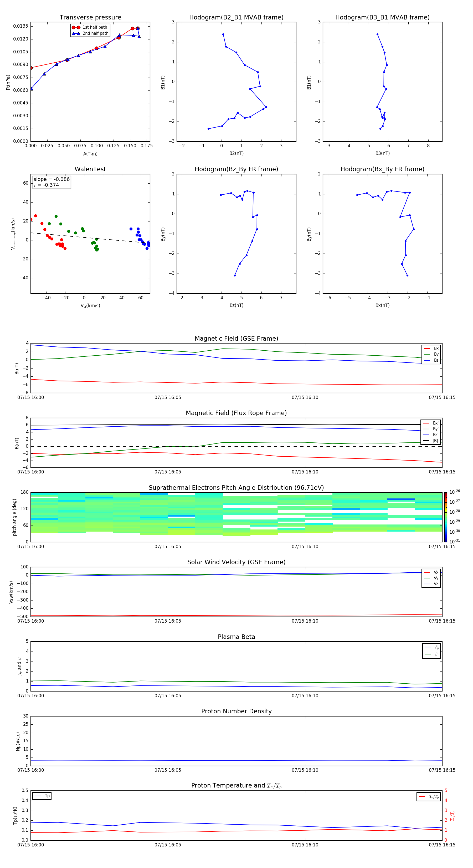Click the Te/Tp legend entry

tap(429, 796)
